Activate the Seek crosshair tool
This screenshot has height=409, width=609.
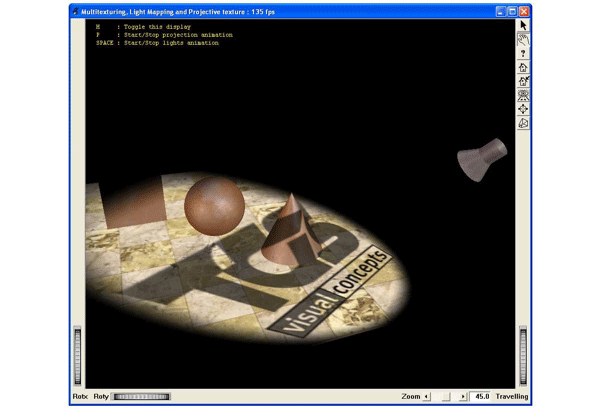pyautogui.click(x=523, y=108)
